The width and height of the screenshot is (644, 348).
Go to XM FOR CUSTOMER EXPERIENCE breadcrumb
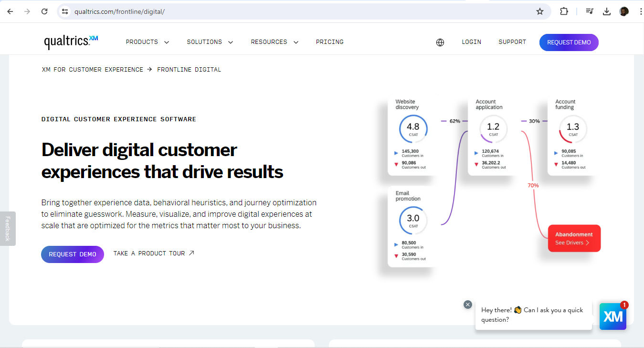point(92,69)
